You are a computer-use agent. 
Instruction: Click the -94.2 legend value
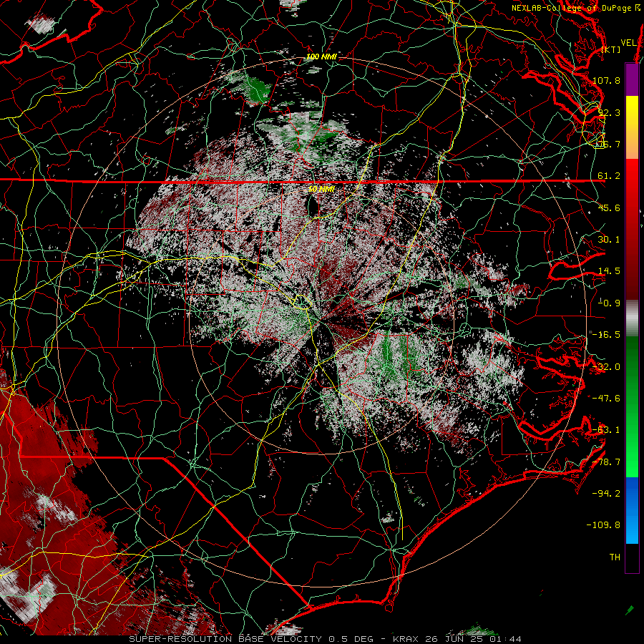[x=606, y=493]
